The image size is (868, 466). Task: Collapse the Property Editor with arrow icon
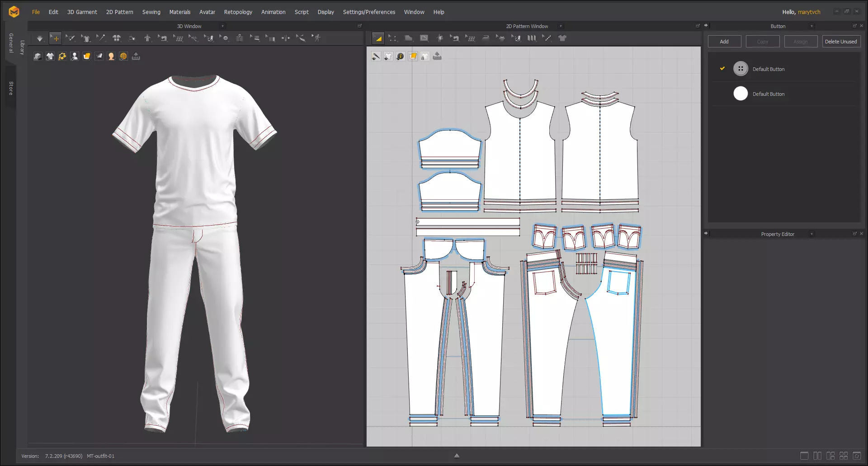(706, 234)
